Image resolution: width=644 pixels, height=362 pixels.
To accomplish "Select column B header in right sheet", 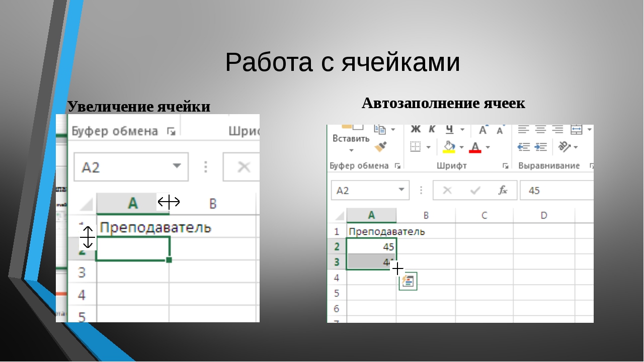I will [426, 215].
